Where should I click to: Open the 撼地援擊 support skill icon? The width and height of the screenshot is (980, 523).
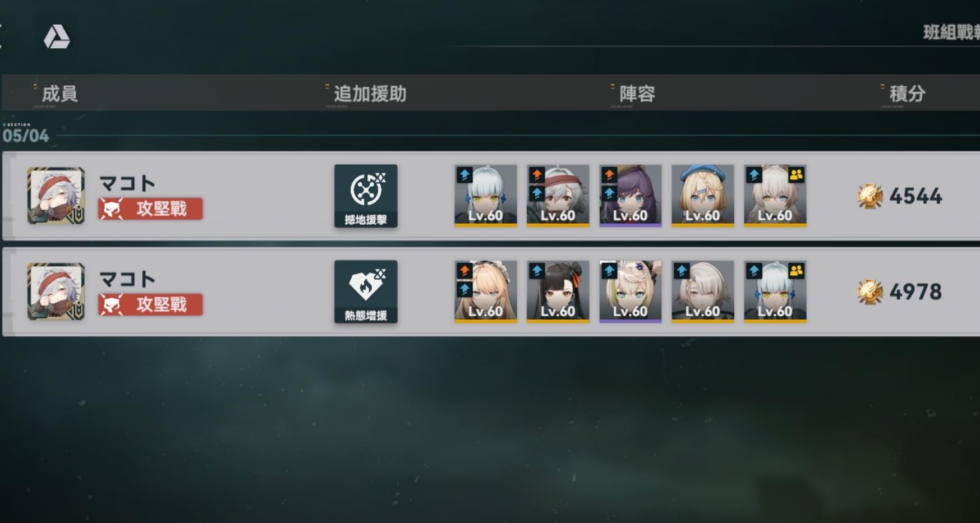click(x=366, y=196)
